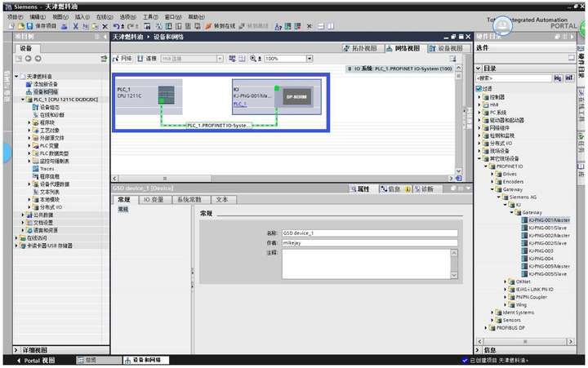Screen dimensions: 588x368
Task: Switch to Network view (网络视图) tab
Action: [403, 48]
